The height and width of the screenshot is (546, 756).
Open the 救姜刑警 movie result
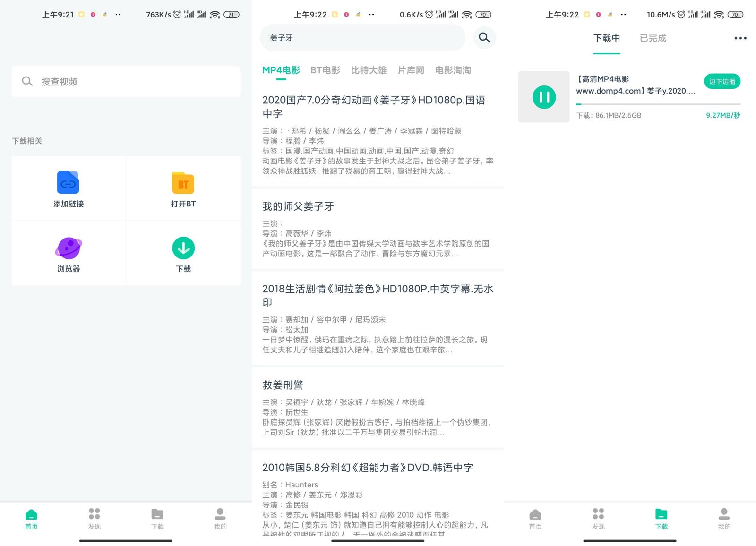[x=283, y=385]
